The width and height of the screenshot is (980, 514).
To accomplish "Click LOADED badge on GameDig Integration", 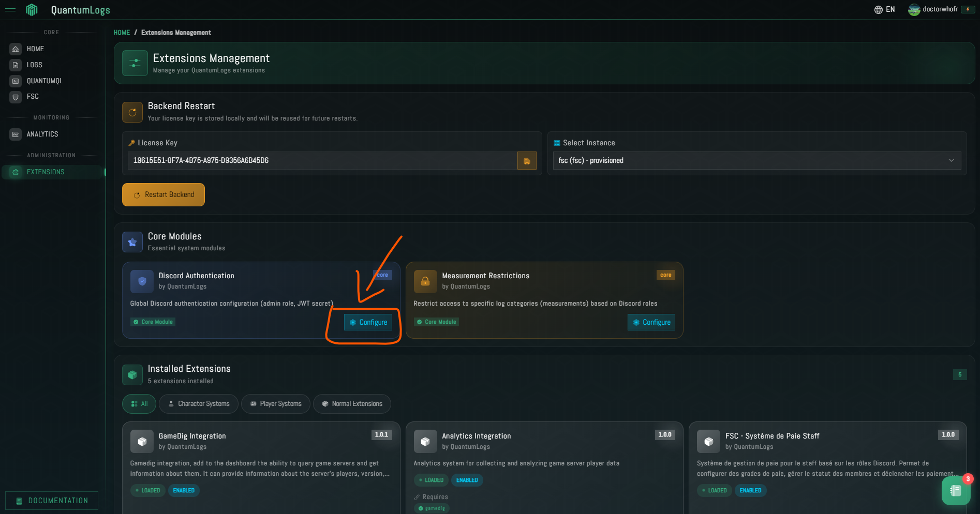I will click(x=147, y=490).
